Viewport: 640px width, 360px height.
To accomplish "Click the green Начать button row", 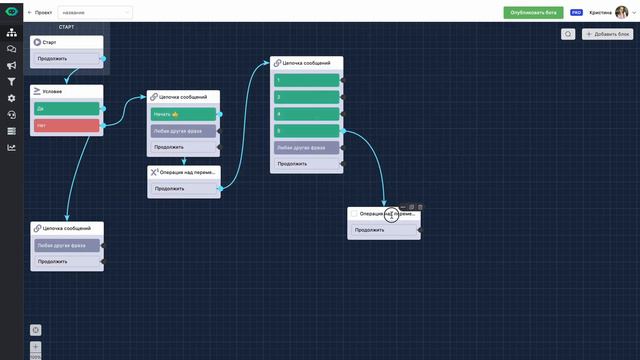I will tap(183, 114).
